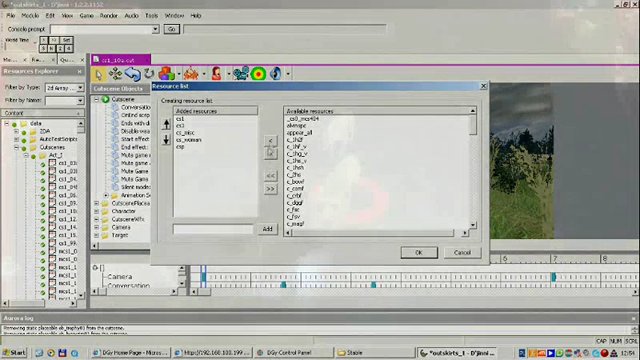This screenshot has height=360, width=640.
Task: Expand the Camera folder in Cutscene Objects
Action: 96,227
